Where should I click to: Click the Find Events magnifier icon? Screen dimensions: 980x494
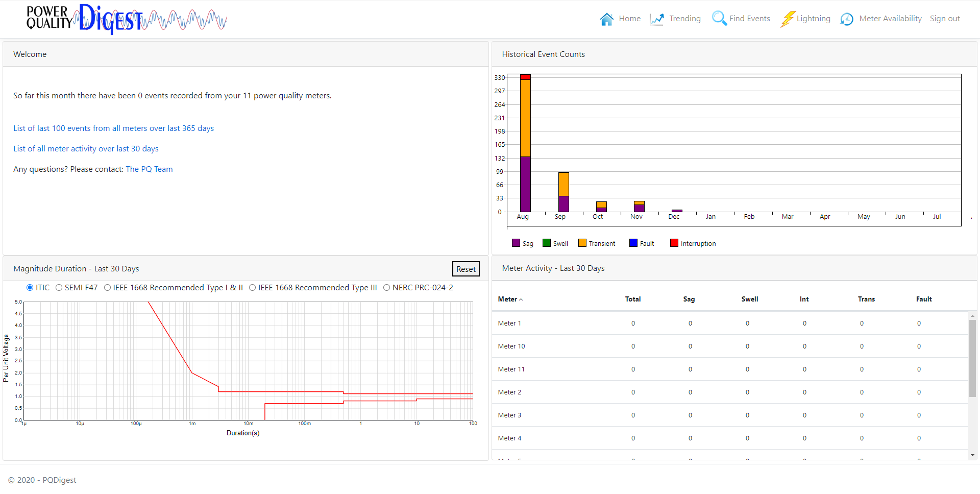[719, 18]
